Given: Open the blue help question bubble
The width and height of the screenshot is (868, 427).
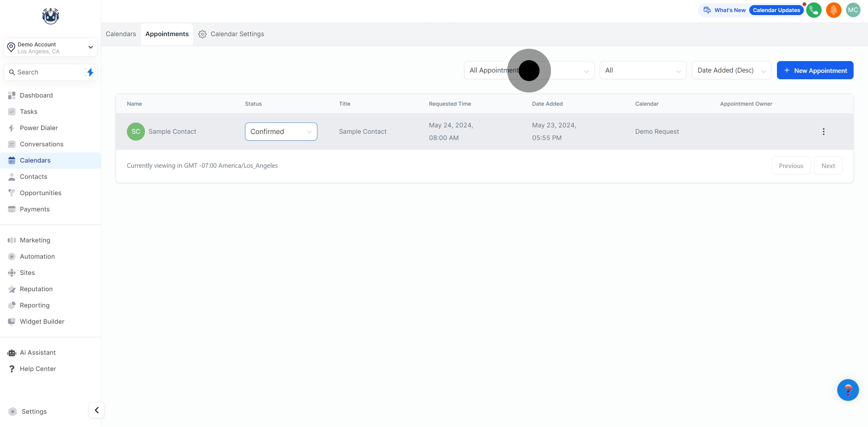Looking at the screenshot, I should pos(848,390).
